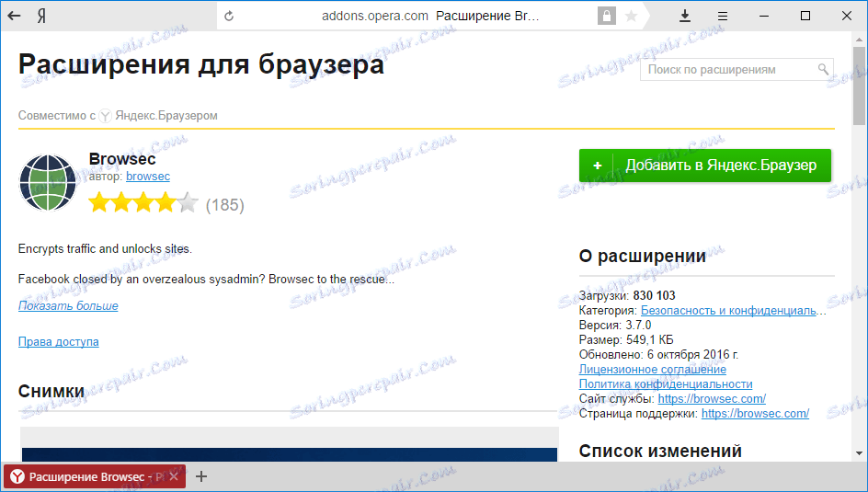The height and width of the screenshot is (492, 868).
Task: Click the Список изменений heading
Action: click(660, 451)
